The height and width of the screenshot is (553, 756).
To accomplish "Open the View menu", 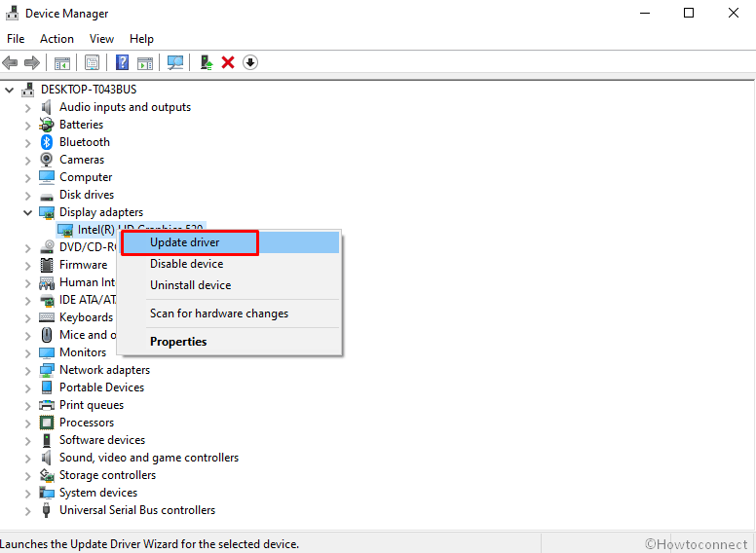I will pyautogui.click(x=101, y=39).
